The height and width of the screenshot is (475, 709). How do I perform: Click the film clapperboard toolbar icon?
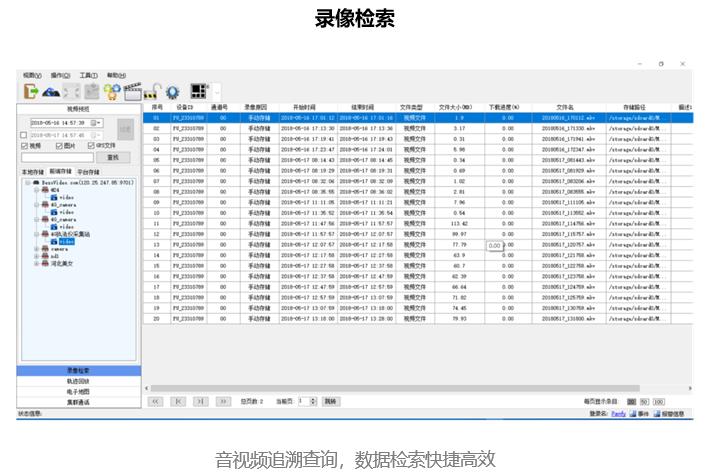(131, 91)
